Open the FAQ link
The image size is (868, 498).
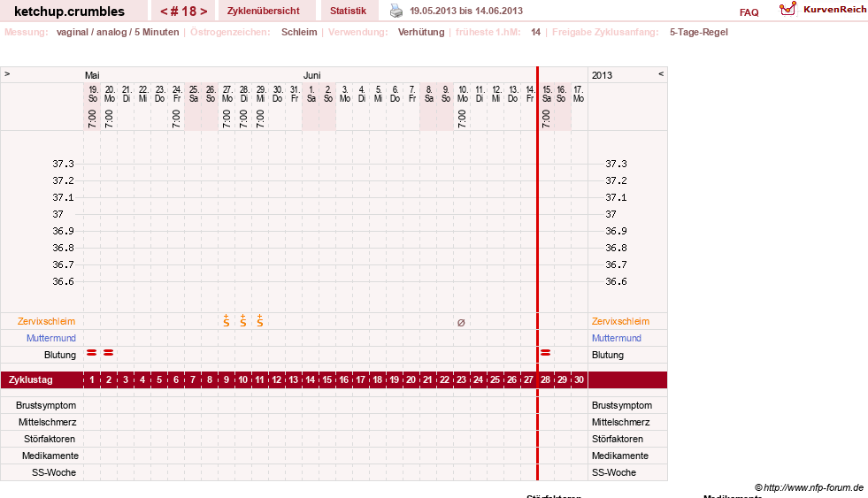749,12
